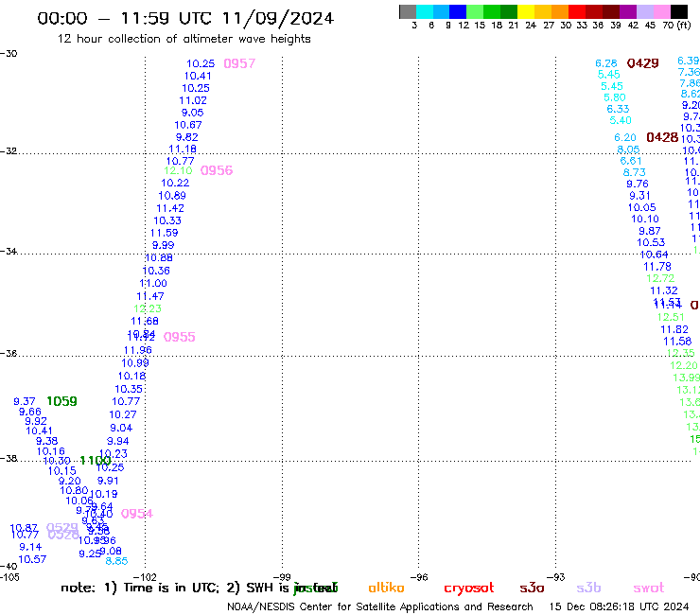700x615 pixels.
Task: Click the dark red 0429 time stamp
Action: 643,63
